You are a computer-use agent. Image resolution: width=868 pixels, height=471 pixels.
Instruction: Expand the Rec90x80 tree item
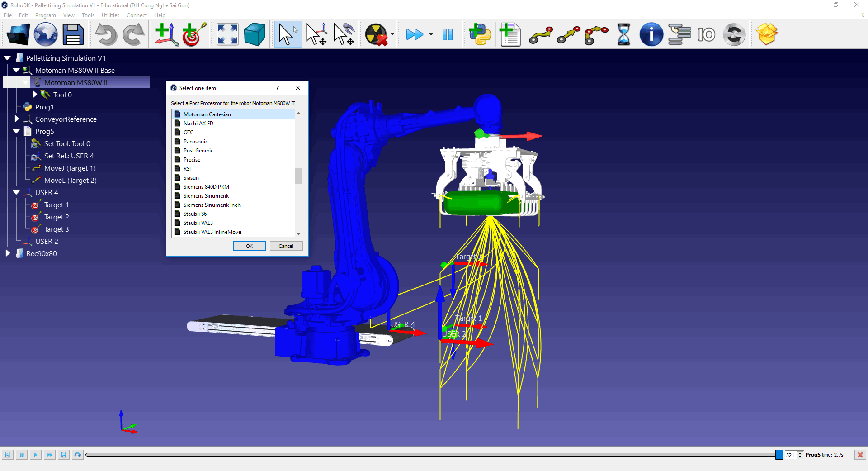(8, 253)
